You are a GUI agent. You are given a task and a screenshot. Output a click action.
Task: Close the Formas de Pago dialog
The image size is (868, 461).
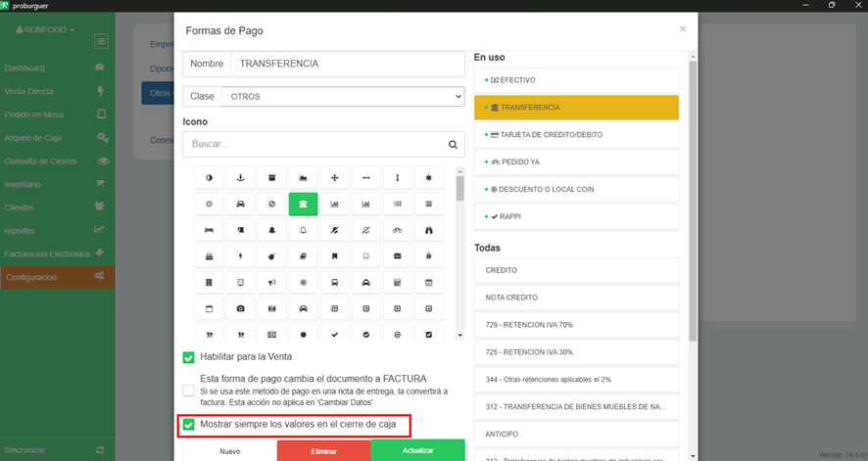click(x=683, y=28)
